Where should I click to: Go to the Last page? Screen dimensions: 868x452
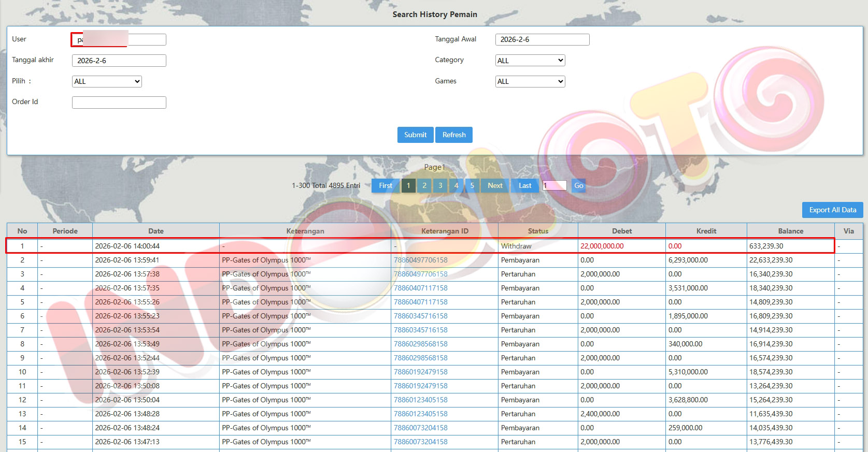click(x=525, y=185)
